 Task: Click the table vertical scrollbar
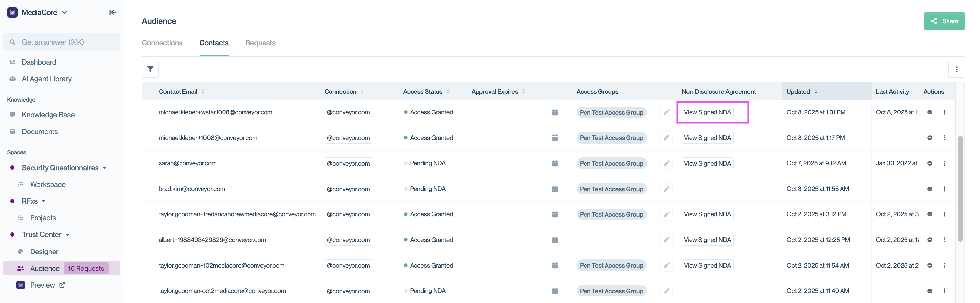coord(960,189)
